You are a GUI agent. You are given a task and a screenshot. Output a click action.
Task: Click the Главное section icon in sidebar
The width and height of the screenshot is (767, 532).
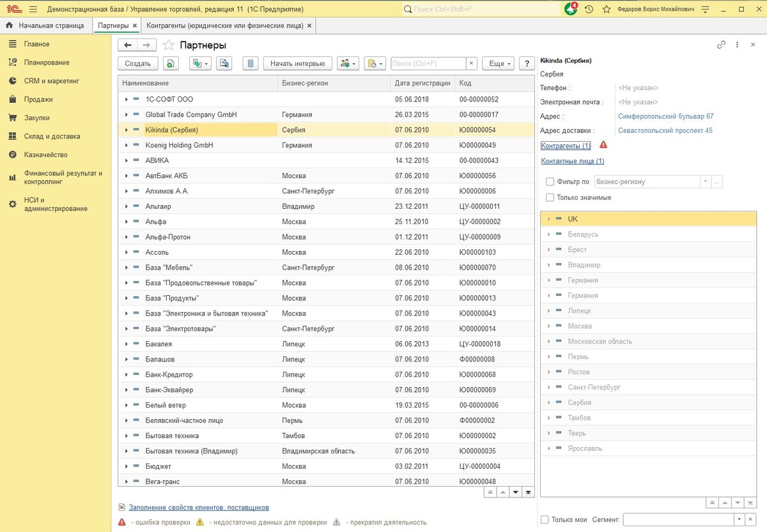pyautogui.click(x=12, y=44)
